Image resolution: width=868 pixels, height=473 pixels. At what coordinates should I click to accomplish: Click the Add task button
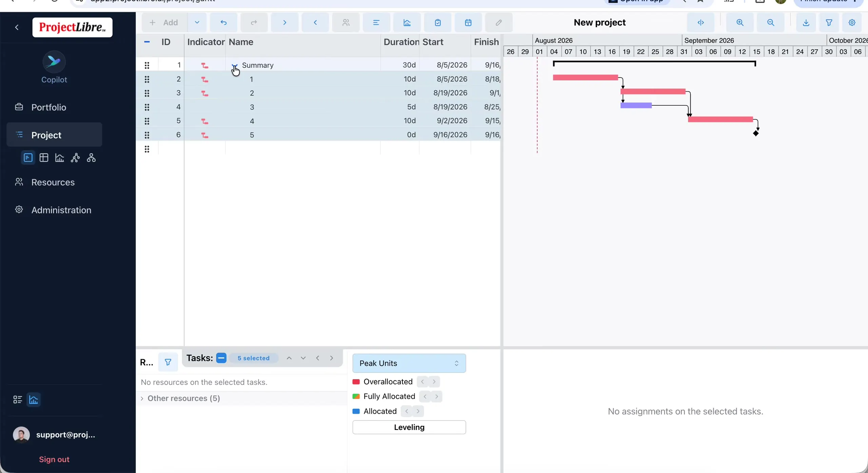pos(164,23)
